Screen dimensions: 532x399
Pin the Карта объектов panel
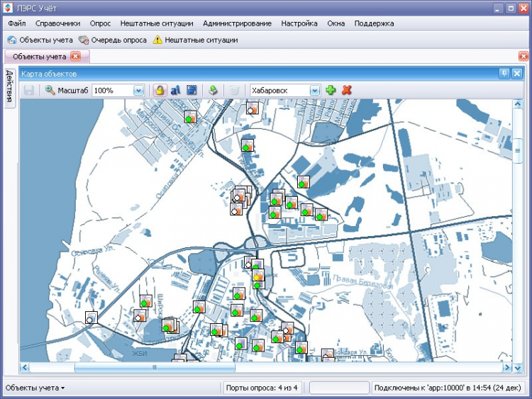[504, 74]
